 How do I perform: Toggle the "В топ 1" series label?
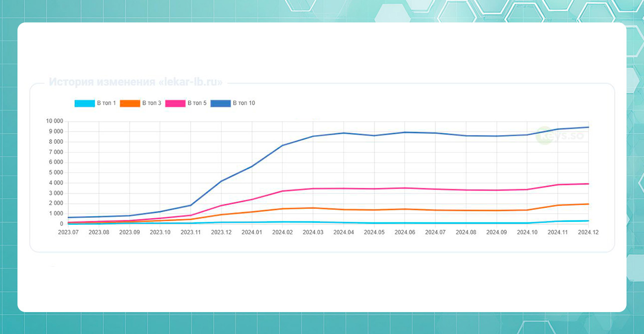106,103
